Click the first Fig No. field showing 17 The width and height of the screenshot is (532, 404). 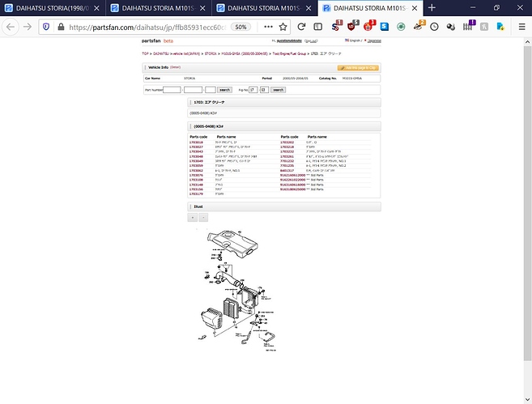[253, 90]
